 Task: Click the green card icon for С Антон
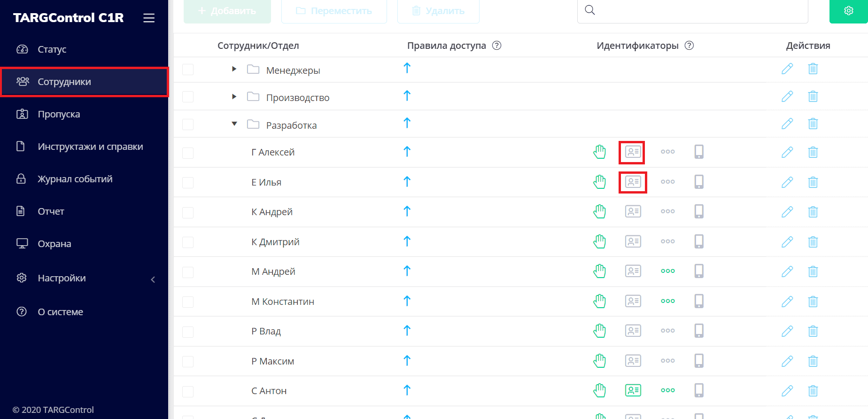pyautogui.click(x=633, y=390)
